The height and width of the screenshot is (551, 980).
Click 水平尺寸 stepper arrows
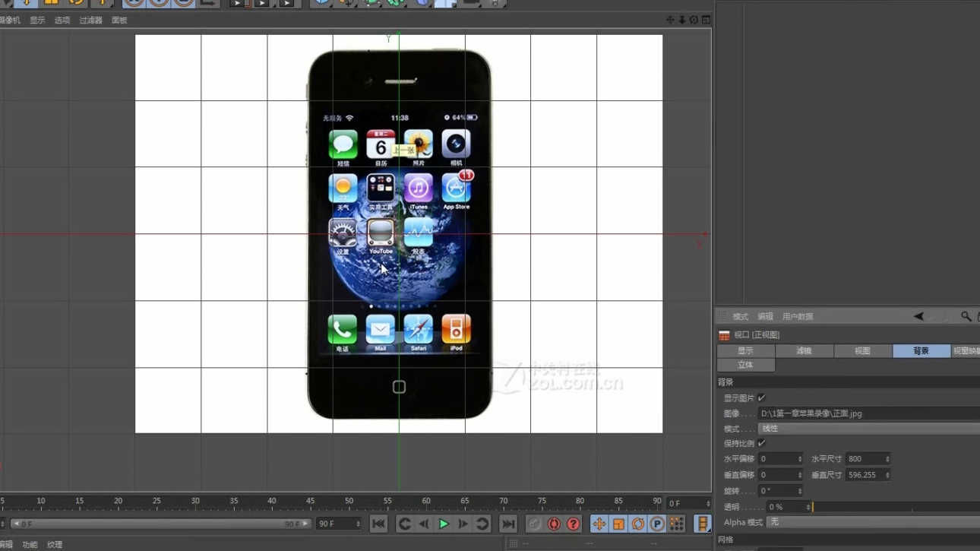tap(887, 459)
